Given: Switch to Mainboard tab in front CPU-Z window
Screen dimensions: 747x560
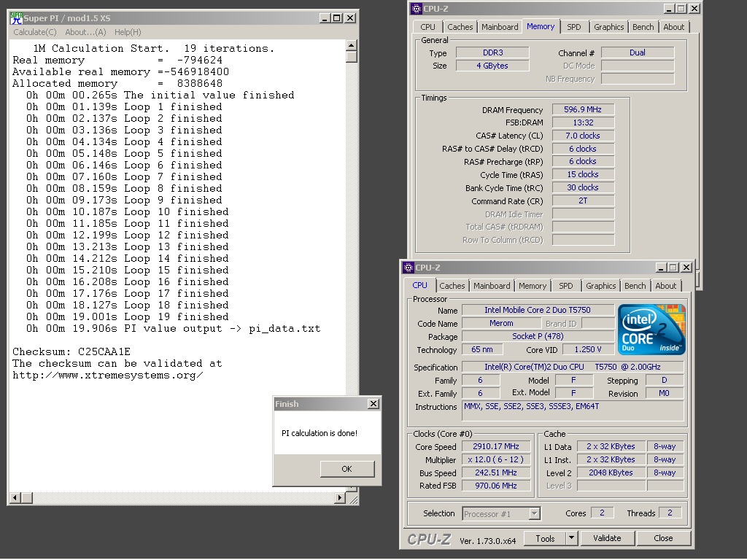Looking at the screenshot, I should click(x=492, y=286).
